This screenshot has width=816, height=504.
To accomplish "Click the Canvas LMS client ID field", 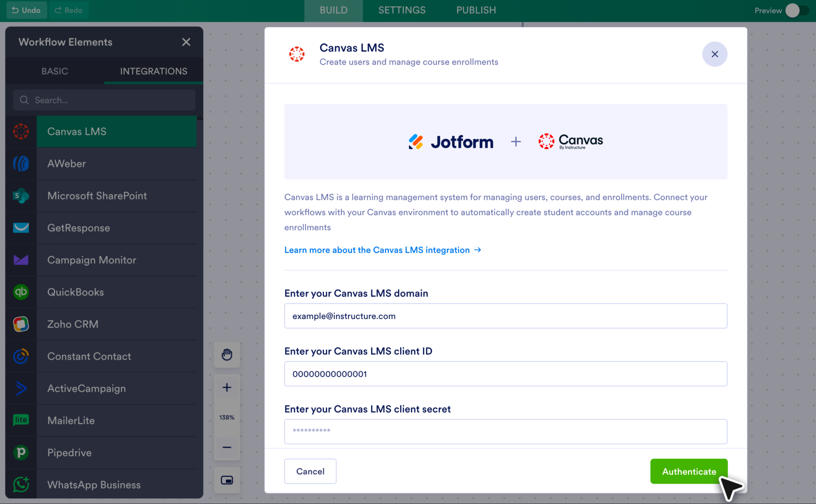I will [x=506, y=374].
